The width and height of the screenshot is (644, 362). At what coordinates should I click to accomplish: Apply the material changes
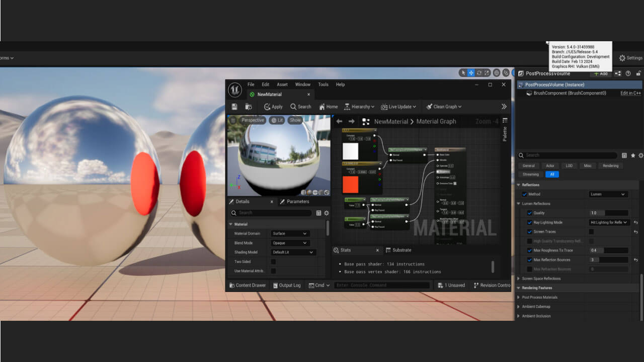click(273, 107)
